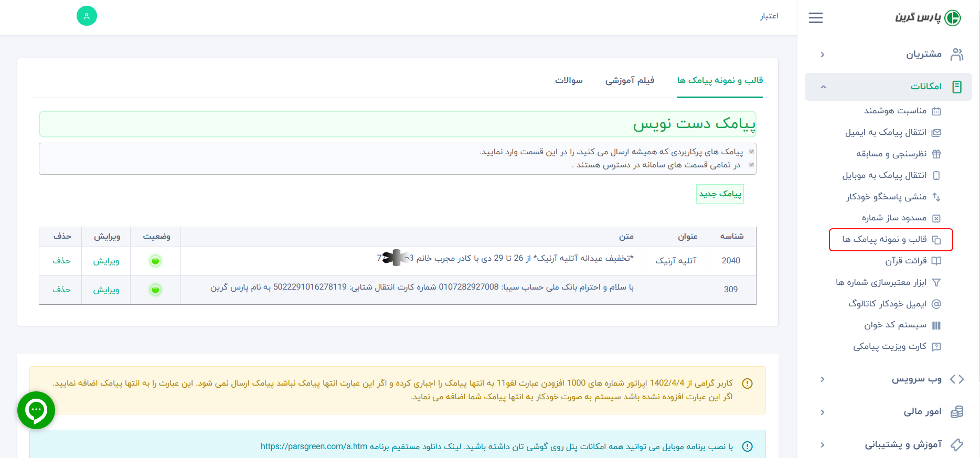980x458 pixels.
Task: Click the calendar icon next to مناسبت هوشمند
Action: tap(936, 111)
